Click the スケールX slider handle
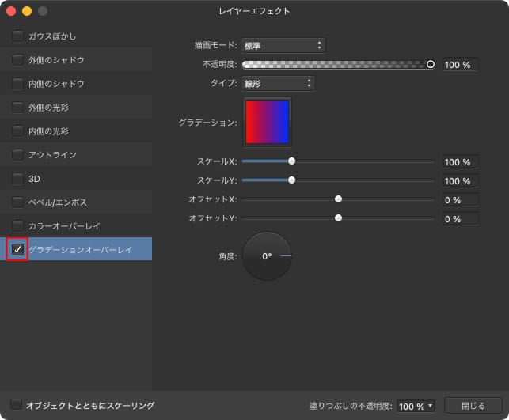The image size is (509, 420). point(291,161)
